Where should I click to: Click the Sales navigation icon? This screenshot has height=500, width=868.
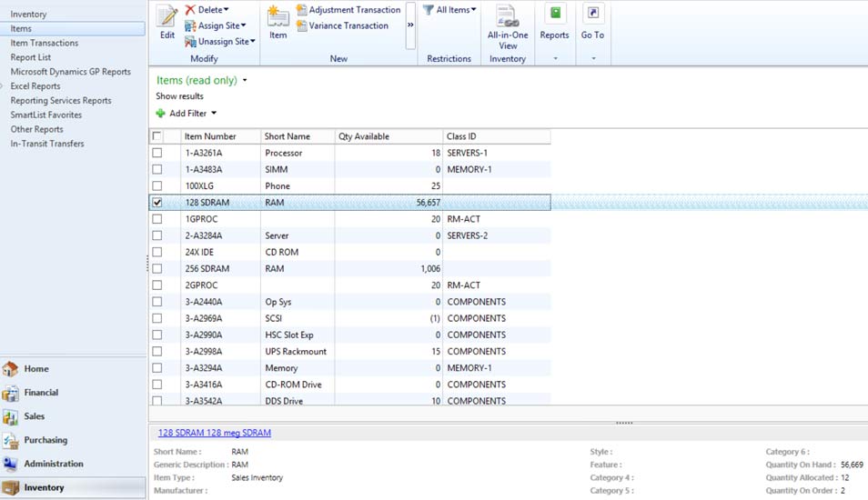coord(11,416)
